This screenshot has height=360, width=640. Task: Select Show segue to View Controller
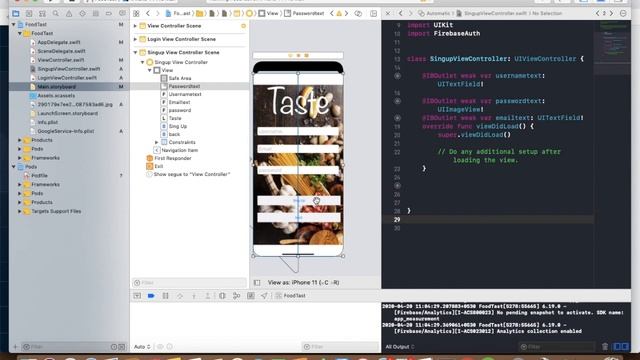(191, 174)
